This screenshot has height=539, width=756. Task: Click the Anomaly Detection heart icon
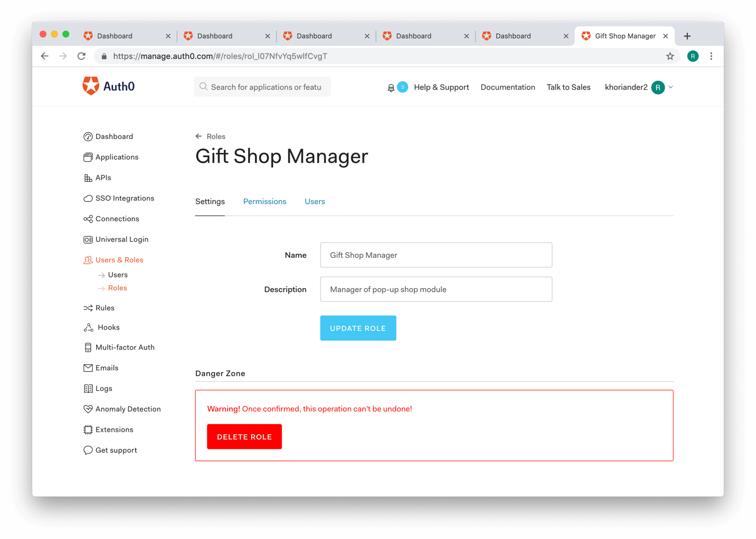pyautogui.click(x=88, y=409)
